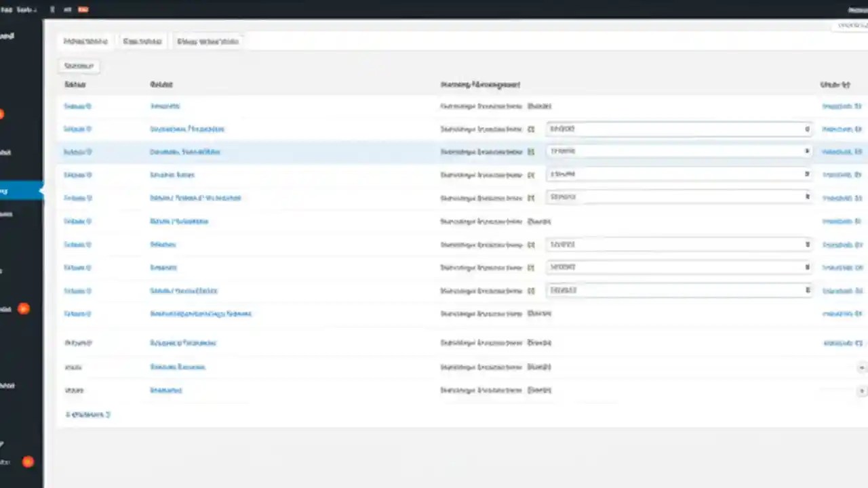
Task: Expand the plus control on the second-to-last row
Action: [x=861, y=367]
